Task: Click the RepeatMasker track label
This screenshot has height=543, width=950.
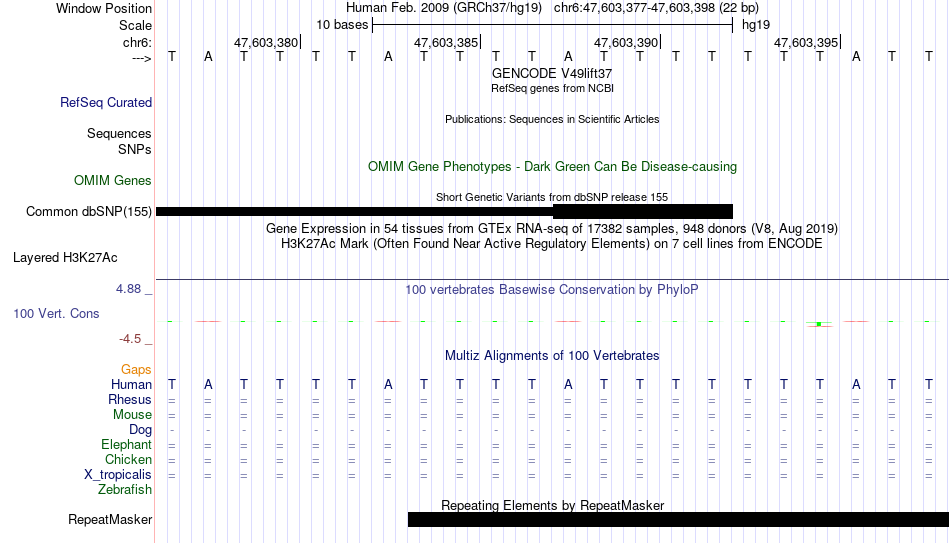Action: click(110, 519)
